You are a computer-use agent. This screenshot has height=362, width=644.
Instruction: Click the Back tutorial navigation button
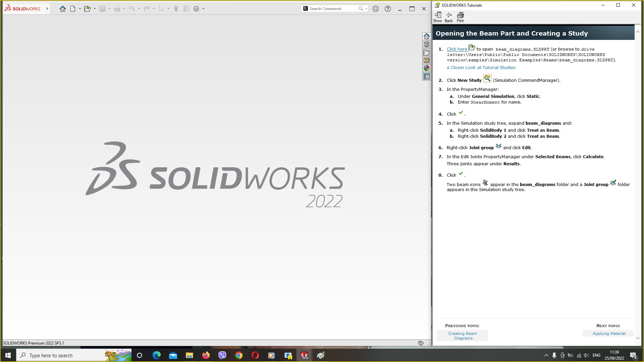449,16
